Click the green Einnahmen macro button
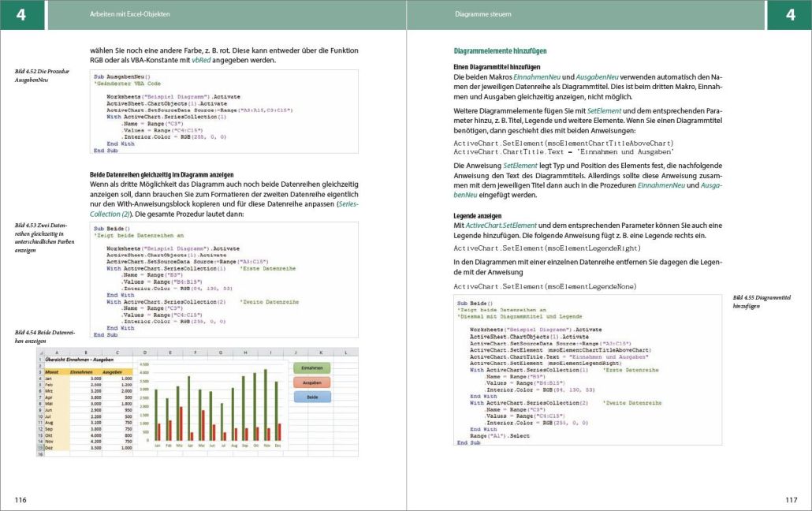Screen dimensions: 812x511 311,367
